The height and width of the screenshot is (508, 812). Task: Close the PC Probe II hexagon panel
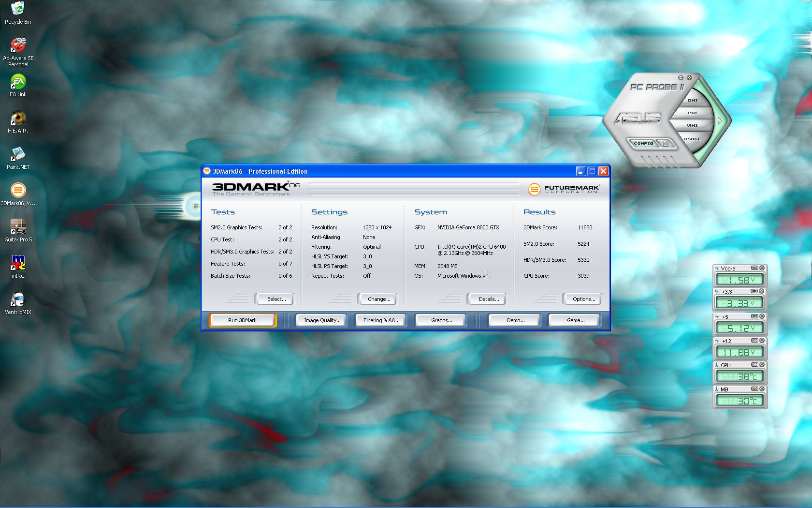click(689, 77)
